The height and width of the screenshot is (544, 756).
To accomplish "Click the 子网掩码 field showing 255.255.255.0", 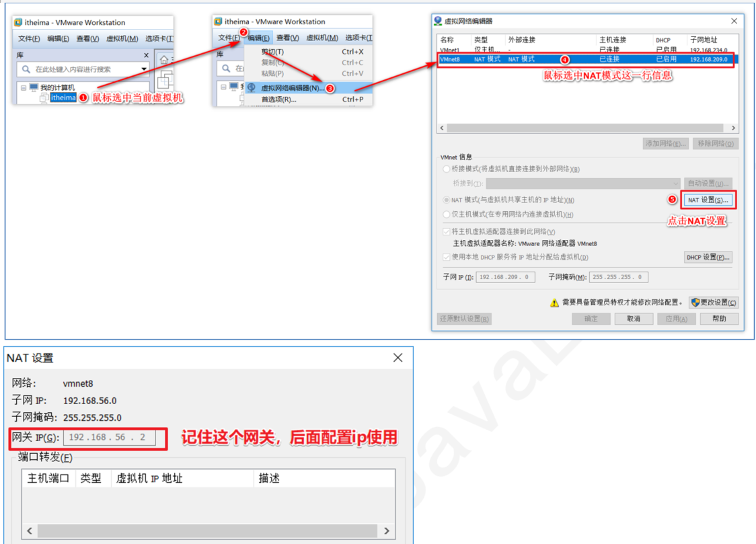I will click(619, 277).
